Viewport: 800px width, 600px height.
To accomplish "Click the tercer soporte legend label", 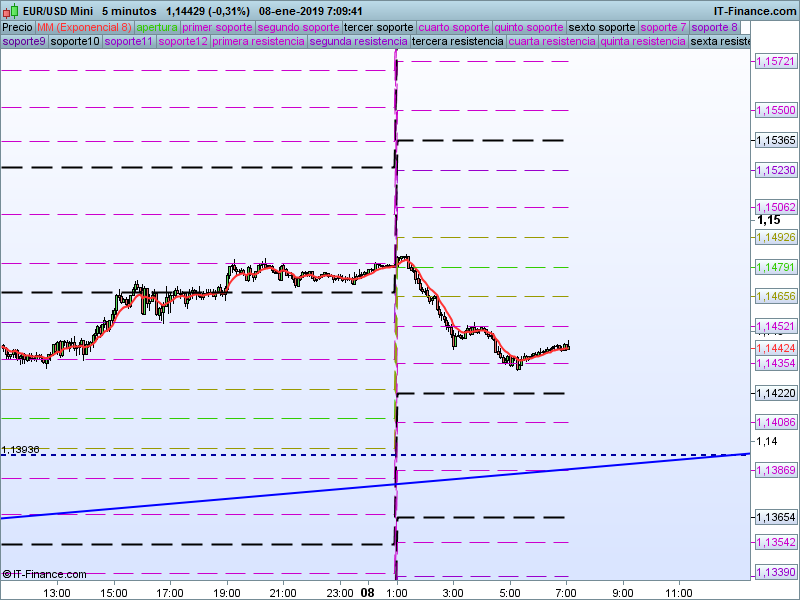I will point(378,27).
